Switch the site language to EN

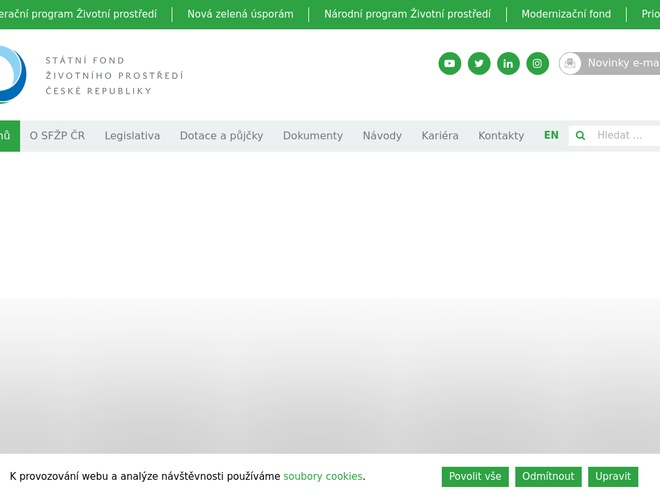point(551,135)
